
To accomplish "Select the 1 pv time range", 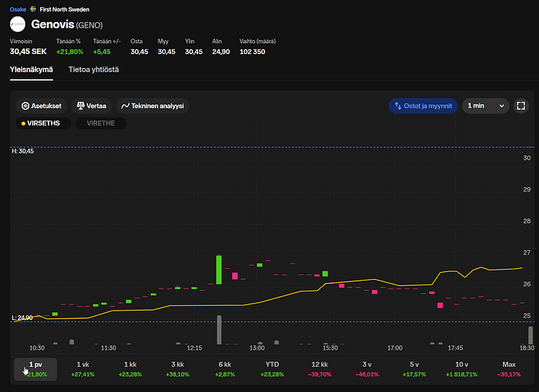I will coord(35,369).
